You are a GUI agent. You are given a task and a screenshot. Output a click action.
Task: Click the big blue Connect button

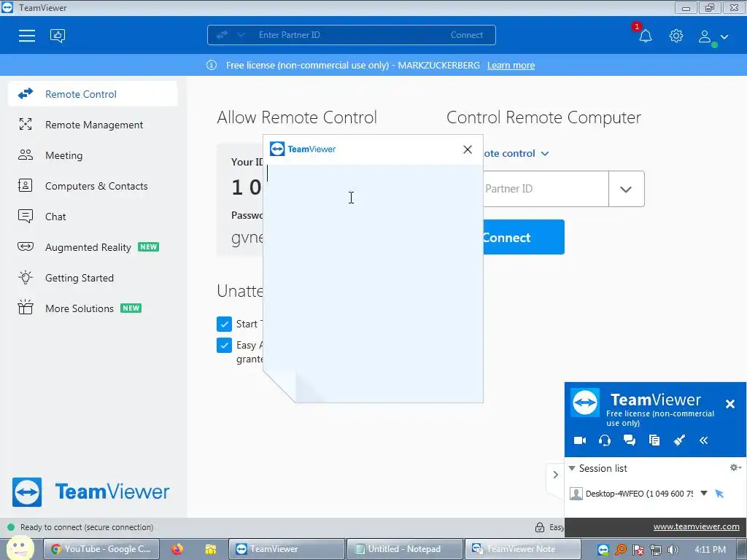pos(524,237)
